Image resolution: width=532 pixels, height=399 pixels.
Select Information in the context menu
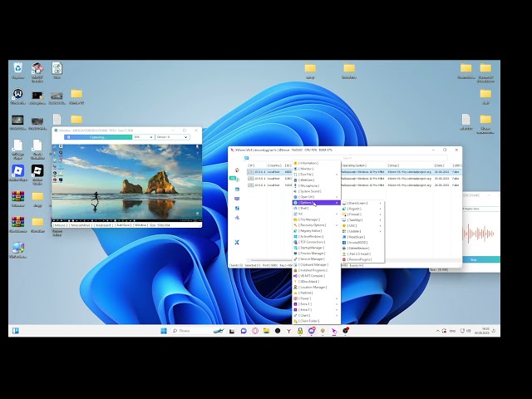[x=316, y=163]
